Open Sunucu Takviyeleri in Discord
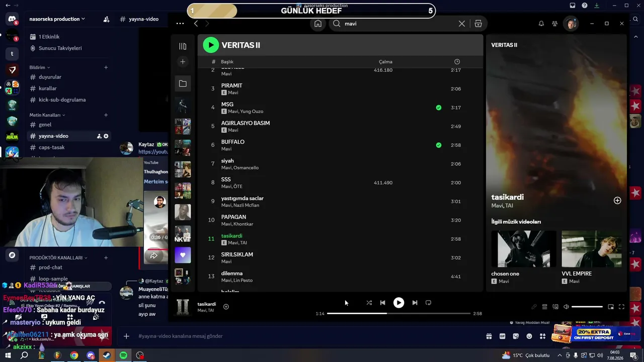Viewport: 644px width, 362px height. 60,48
